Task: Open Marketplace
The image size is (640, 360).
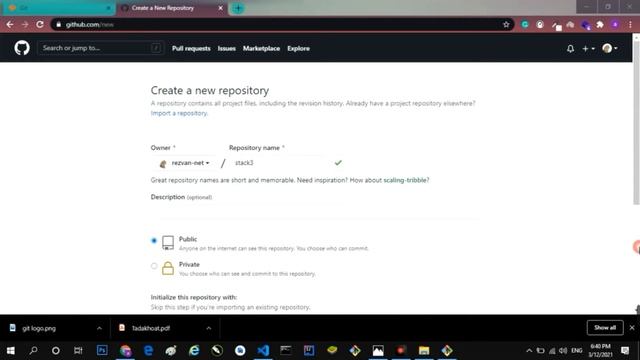Action: point(261,48)
